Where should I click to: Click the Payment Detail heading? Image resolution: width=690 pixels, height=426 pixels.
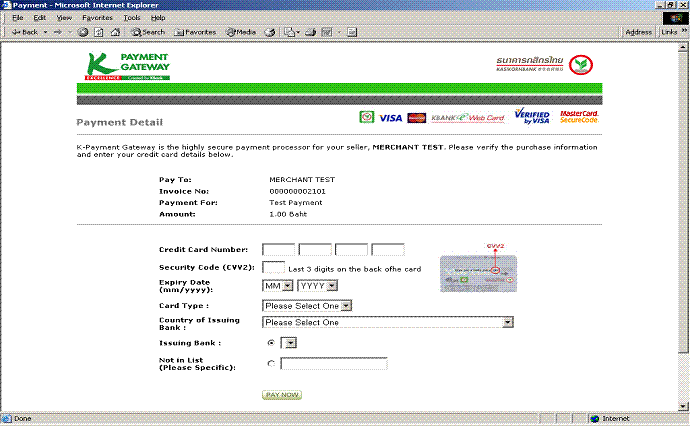click(120, 122)
